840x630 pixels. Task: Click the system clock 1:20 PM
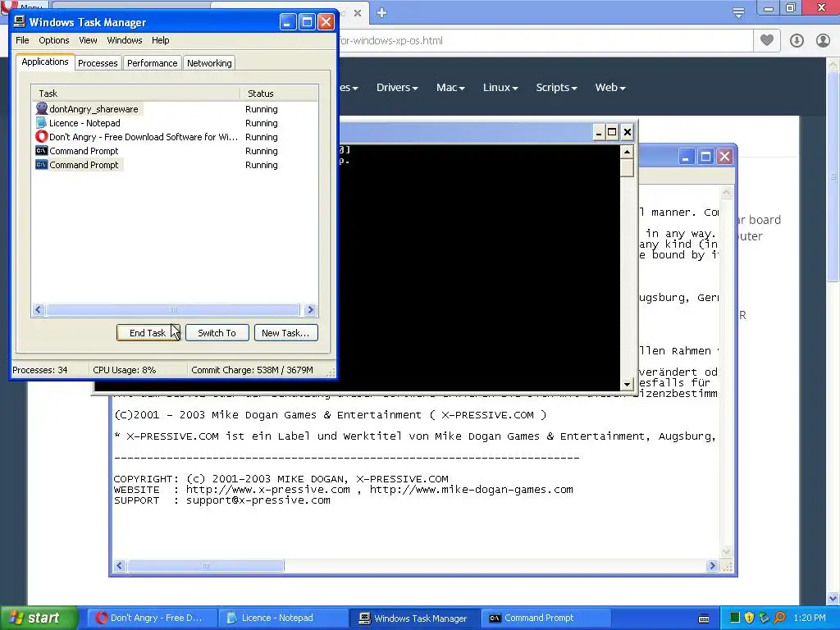click(x=810, y=618)
